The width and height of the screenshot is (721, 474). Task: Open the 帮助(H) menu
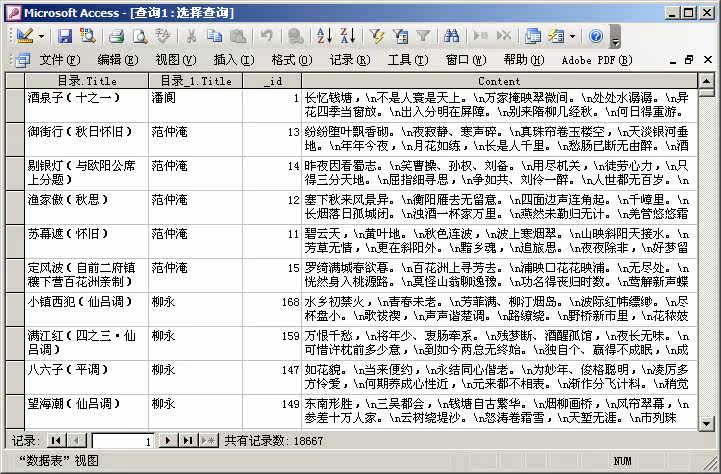(524, 60)
